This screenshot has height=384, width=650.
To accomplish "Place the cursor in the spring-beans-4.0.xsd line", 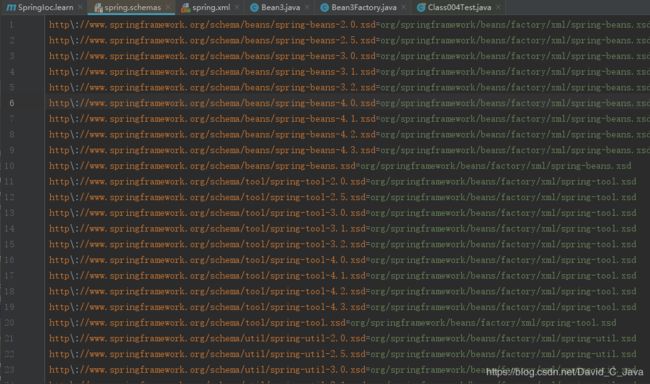I will tap(349, 103).
